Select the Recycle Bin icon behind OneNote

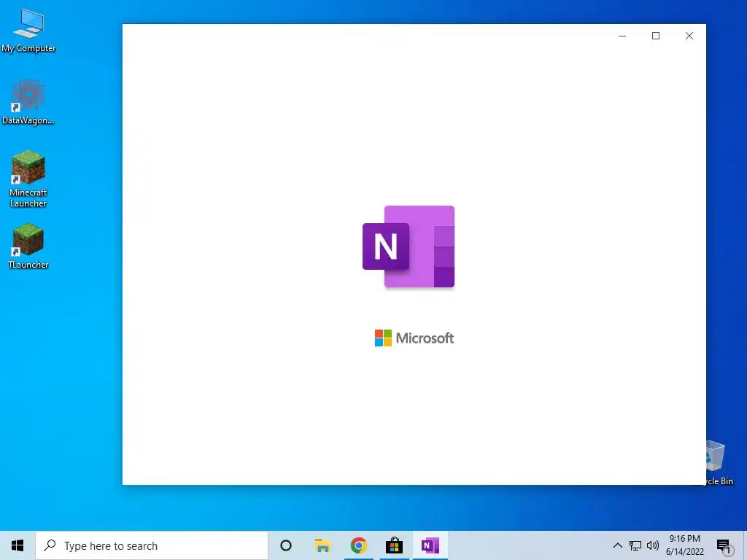pos(719,463)
